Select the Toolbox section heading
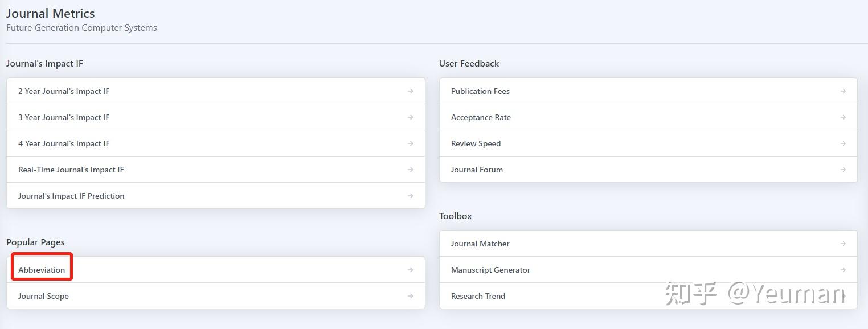This screenshot has width=868, height=329. pos(456,216)
